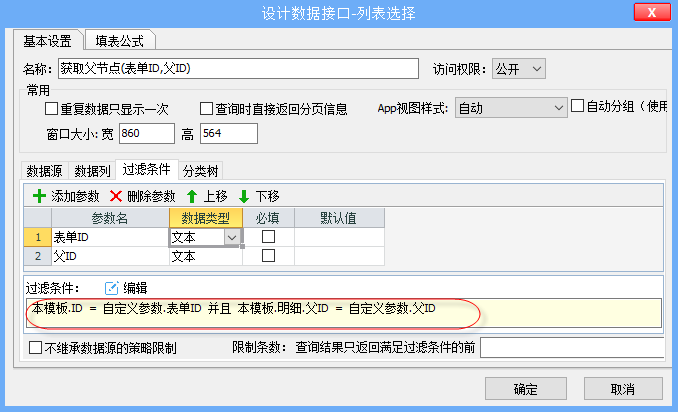The height and width of the screenshot is (412, 678).
Task: Enable 重复数据只显示一次 checkbox
Action: coord(51,109)
